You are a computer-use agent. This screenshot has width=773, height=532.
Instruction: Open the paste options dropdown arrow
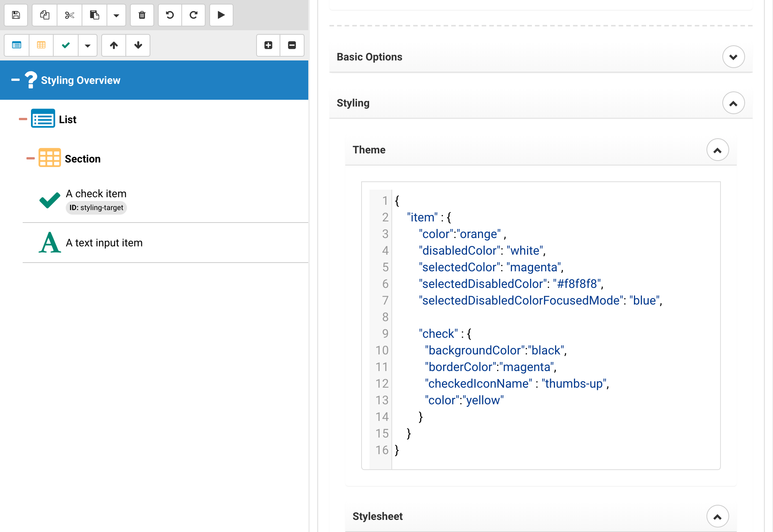pos(116,15)
